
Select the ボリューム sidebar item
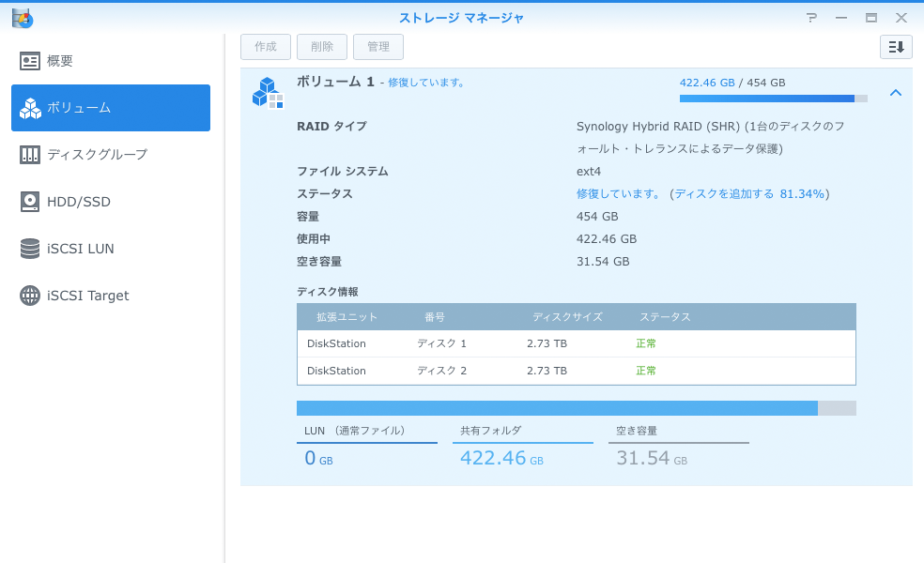tap(111, 108)
